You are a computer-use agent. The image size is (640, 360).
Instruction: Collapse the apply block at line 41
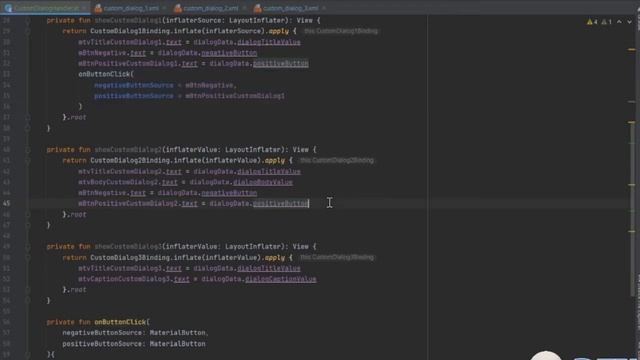point(28,160)
